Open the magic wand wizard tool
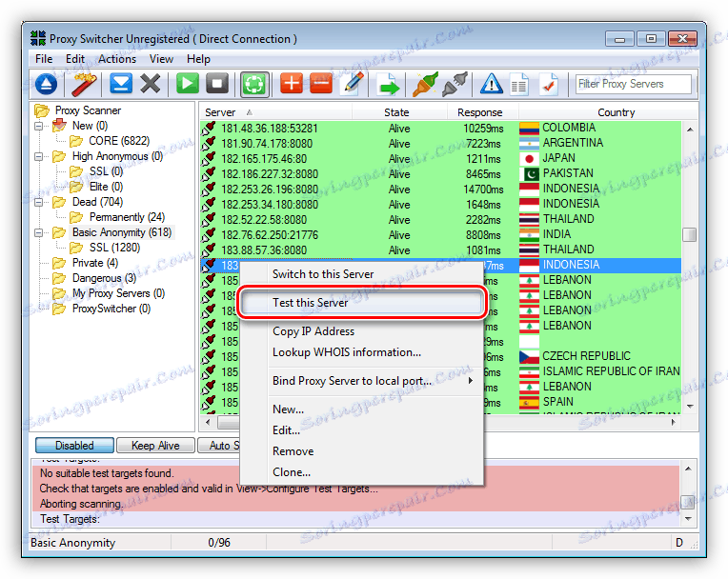 [x=84, y=85]
